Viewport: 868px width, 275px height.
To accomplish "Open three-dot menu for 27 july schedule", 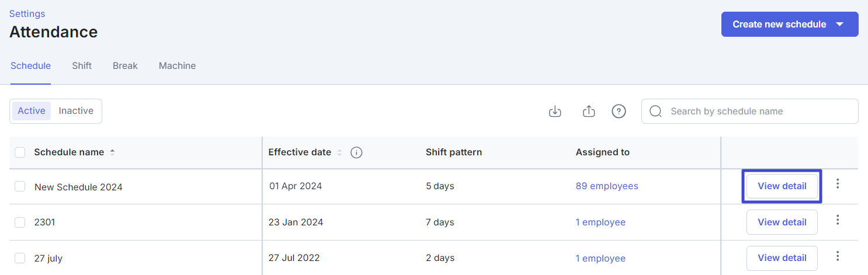I will coord(838,256).
